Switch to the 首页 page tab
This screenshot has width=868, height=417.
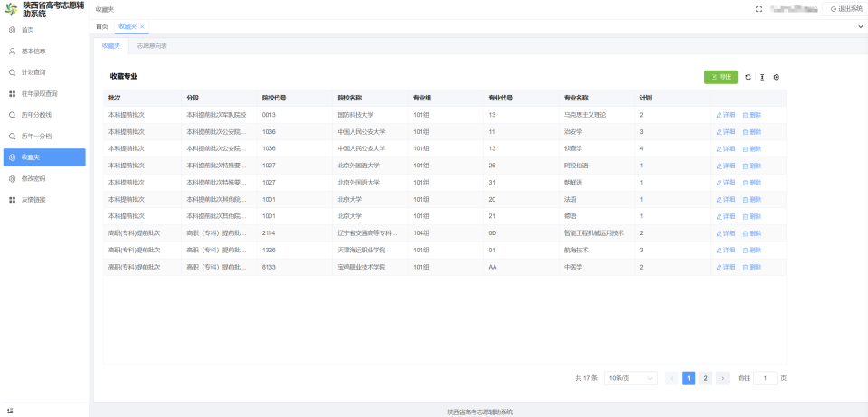[x=102, y=26]
